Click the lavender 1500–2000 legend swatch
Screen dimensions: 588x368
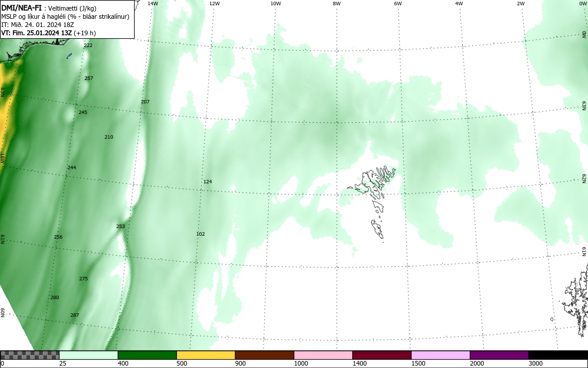440,355
